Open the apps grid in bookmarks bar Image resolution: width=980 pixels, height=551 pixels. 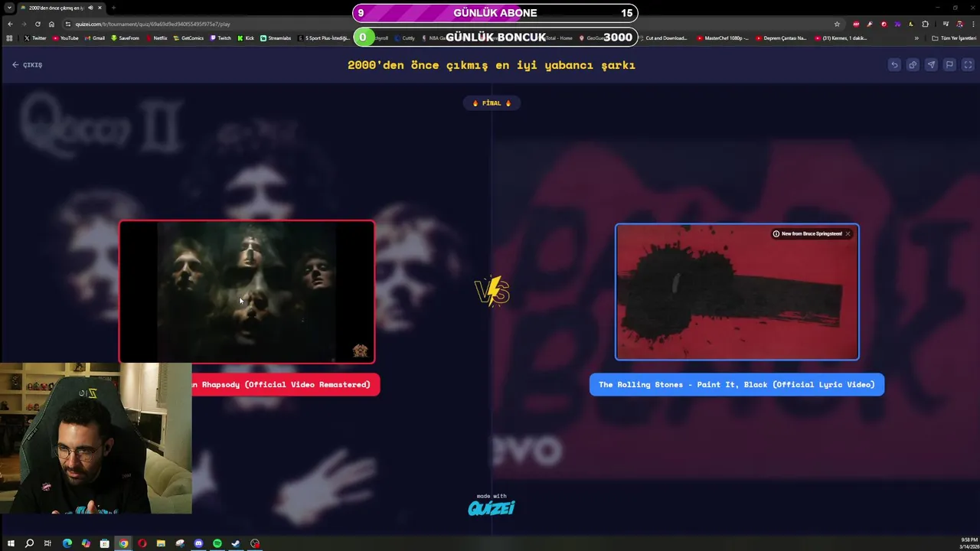click(9, 37)
